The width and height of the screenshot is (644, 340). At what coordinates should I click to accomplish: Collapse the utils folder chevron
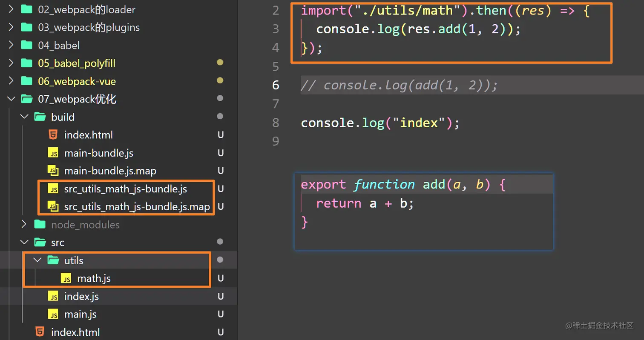pos(37,260)
